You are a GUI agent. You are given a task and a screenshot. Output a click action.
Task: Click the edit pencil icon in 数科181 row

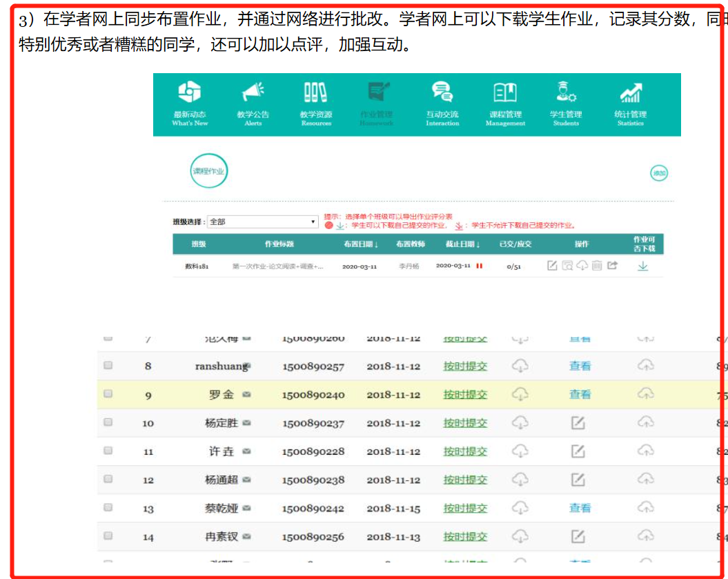point(552,266)
